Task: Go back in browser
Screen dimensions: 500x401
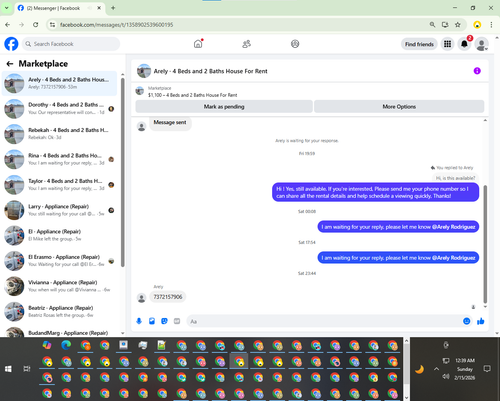Action: (x=8, y=25)
